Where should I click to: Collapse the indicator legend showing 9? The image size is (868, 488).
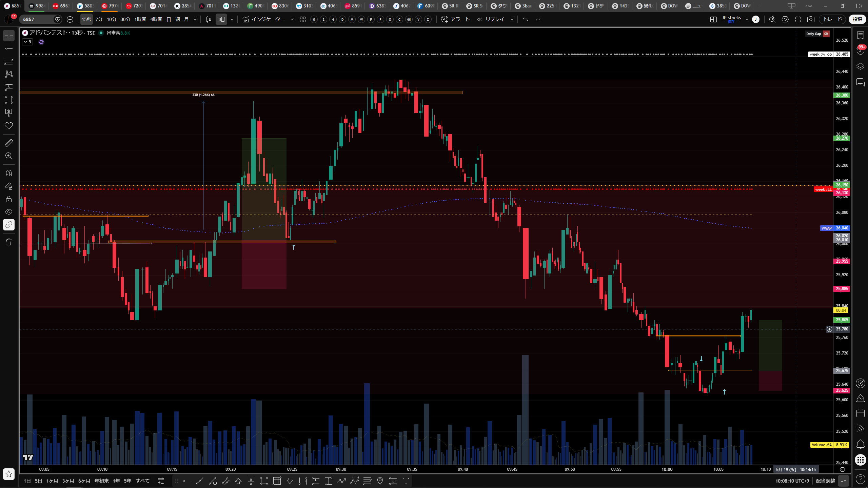[27, 42]
